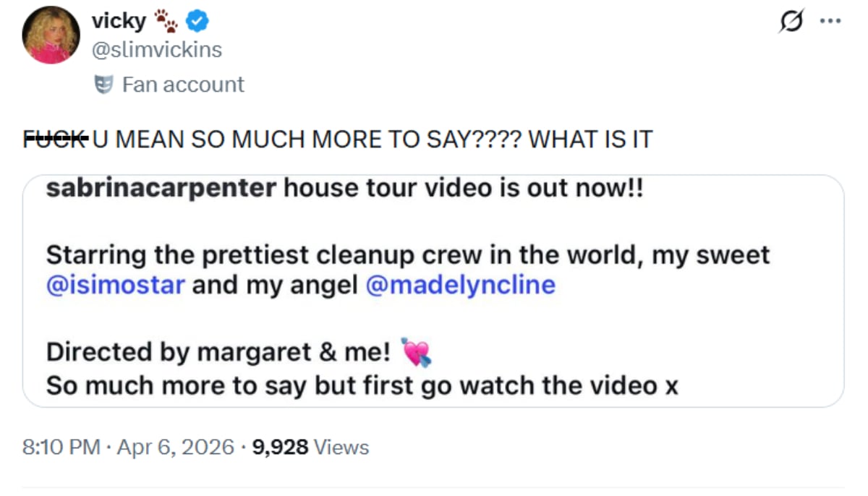Click the blue verified badge next to vicky
Screen dimensions: 868x496
pos(196,20)
